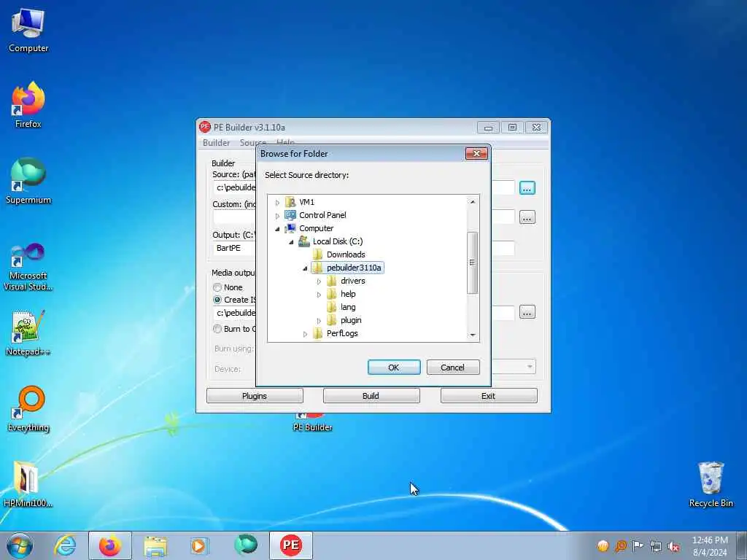Open Windows Media Player taskbar icon
747x560 pixels.
198,545
